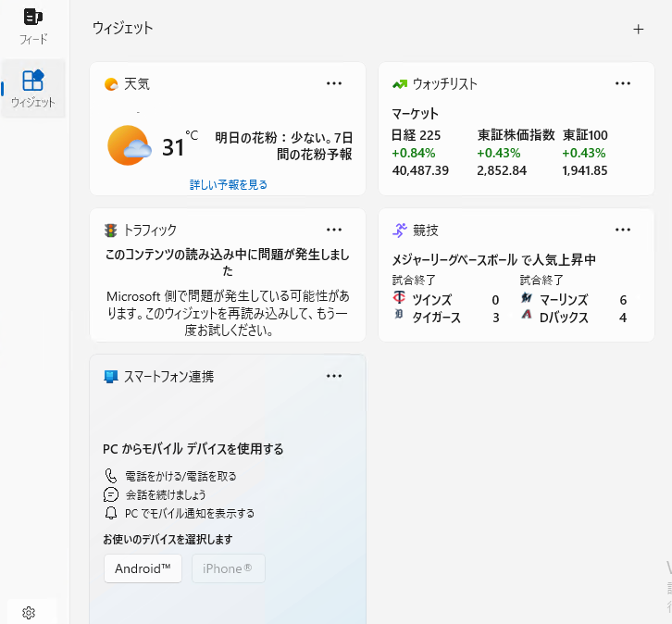Click the このコンテンツの読み込み中に問題が発生しました error heading

228,262
